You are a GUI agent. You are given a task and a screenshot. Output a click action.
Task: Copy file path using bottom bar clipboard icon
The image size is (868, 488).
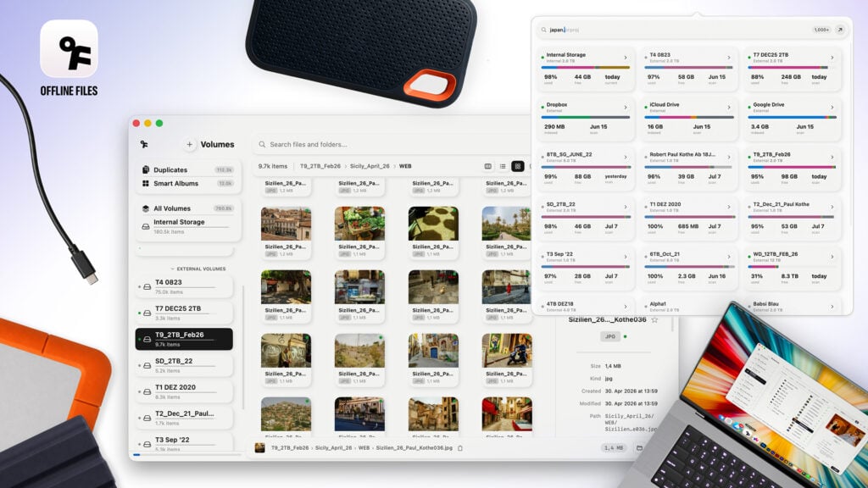pos(460,448)
